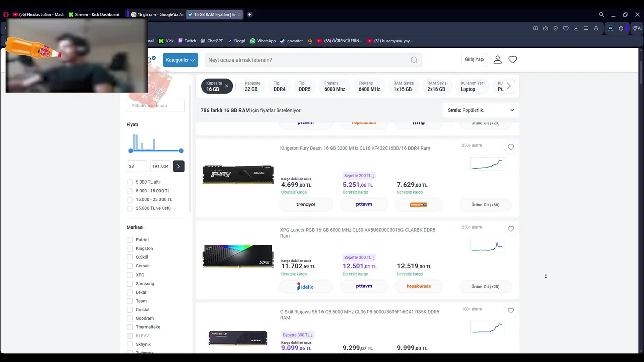Viewport: 644px width, 362px height.
Task: Filter by Tipi DDR4 chip
Action: [279, 86]
